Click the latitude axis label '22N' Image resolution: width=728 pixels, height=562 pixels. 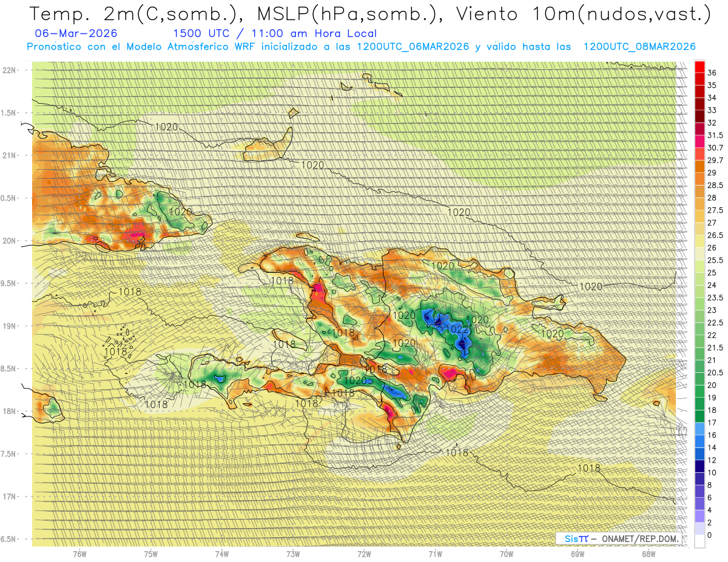[x=10, y=70]
